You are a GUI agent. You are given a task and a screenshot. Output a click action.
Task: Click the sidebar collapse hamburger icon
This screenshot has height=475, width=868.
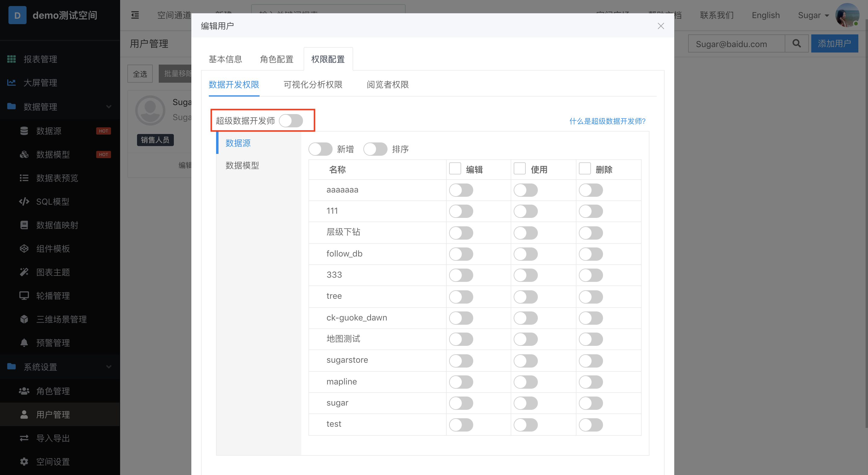click(x=135, y=15)
